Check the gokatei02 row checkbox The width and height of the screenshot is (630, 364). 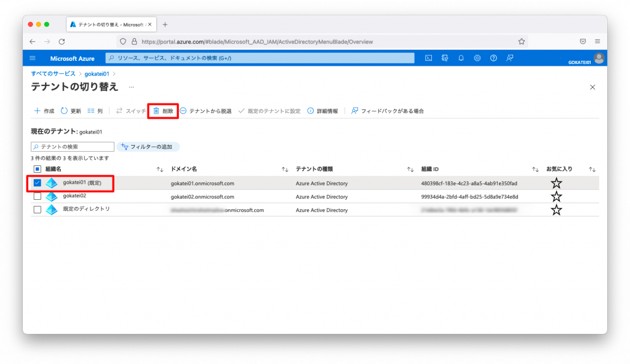(38, 197)
